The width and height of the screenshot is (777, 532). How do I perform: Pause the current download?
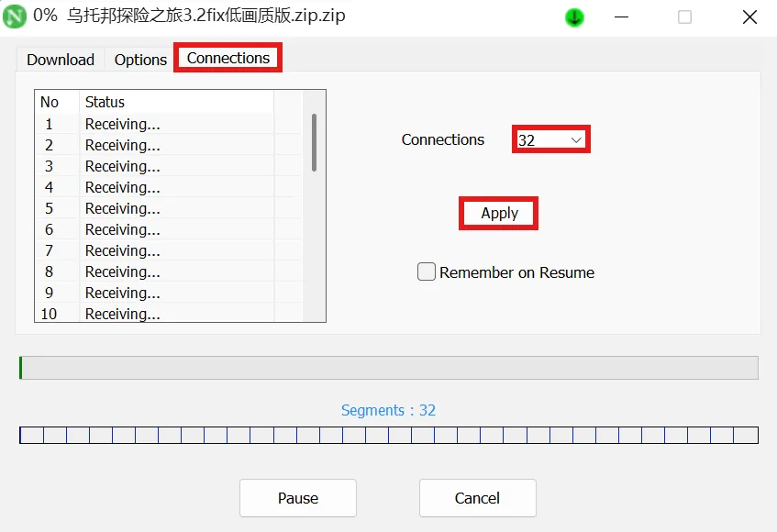298,498
